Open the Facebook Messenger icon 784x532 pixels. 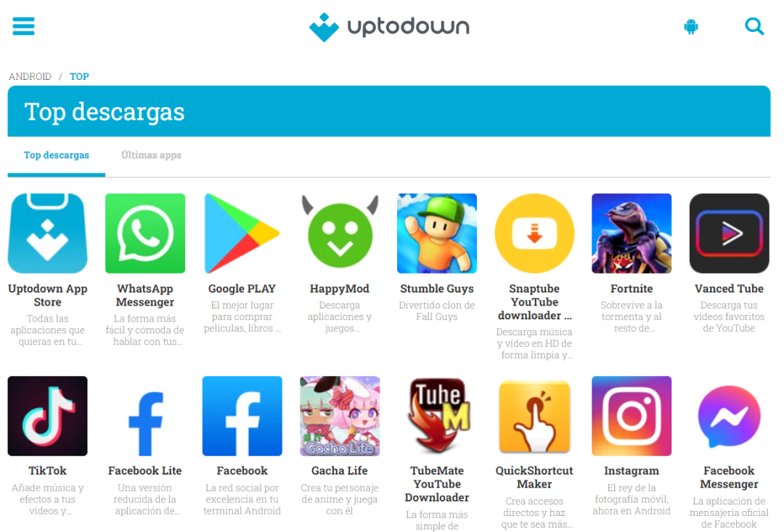click(x=729, y=416)
